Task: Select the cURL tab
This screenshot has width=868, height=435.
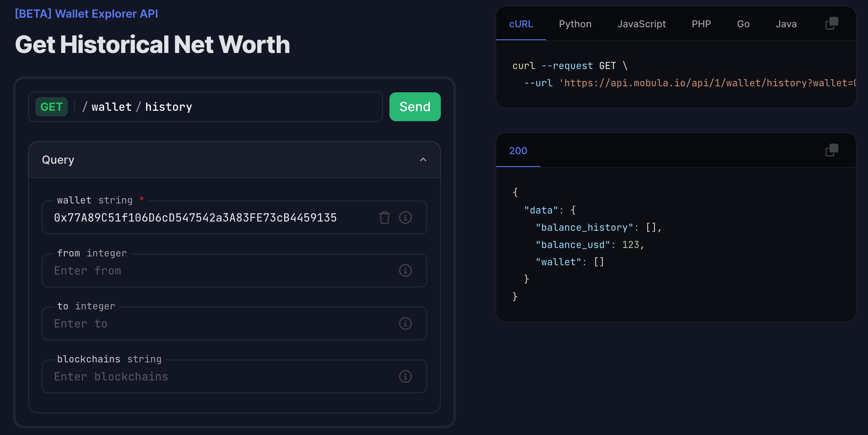Action: click(521, 24)
